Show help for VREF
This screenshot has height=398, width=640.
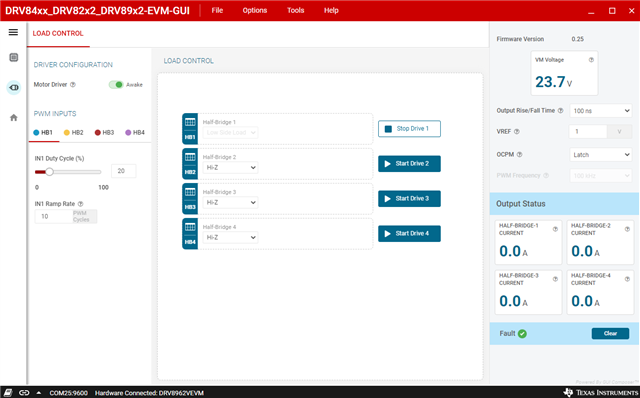(x=517, y=132)
